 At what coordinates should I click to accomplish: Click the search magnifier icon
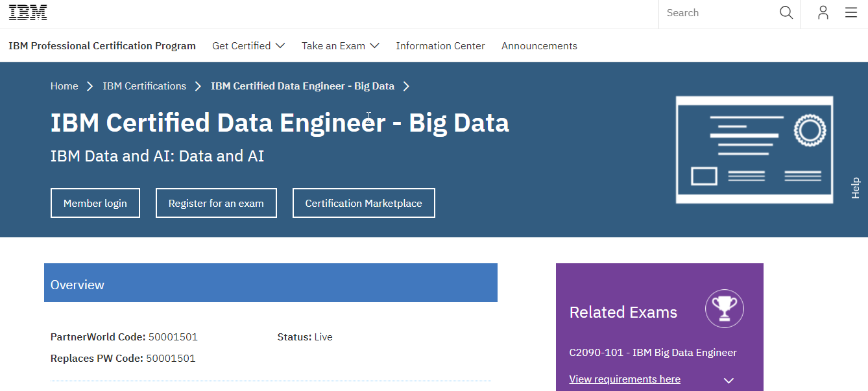(786, 13)
